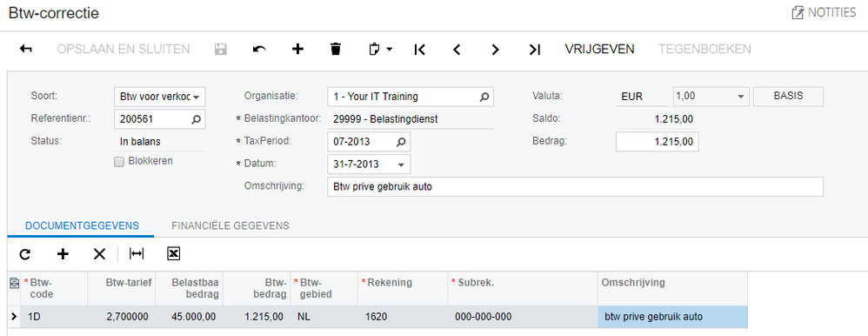
Task: Open the clipboard dropdown menu
Action: pos(380,50)
